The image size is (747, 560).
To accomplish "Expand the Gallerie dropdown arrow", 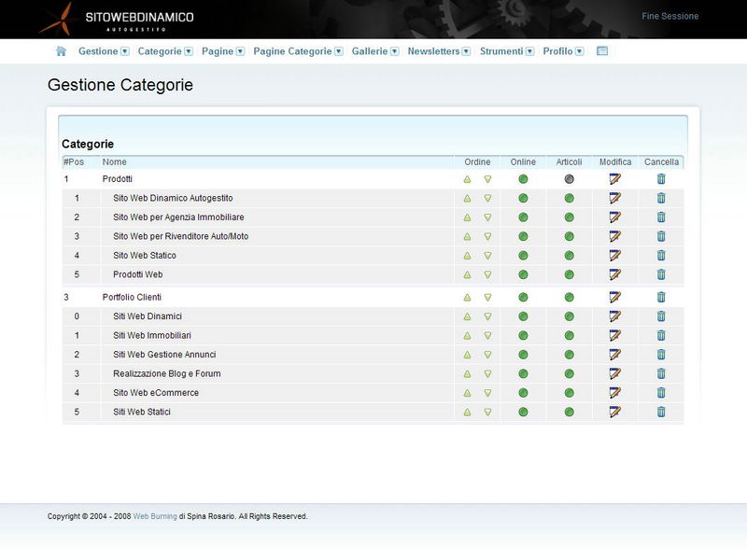I will click(x=394, y=51).
